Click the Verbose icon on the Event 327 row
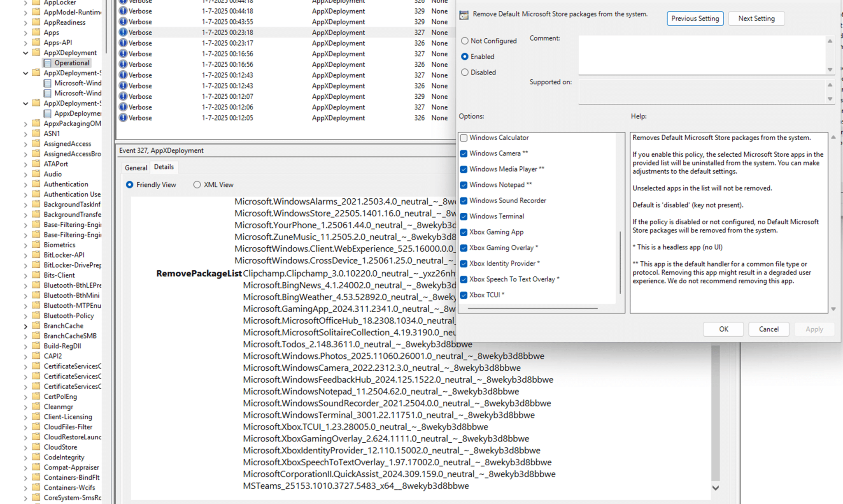 pos(123,32)
